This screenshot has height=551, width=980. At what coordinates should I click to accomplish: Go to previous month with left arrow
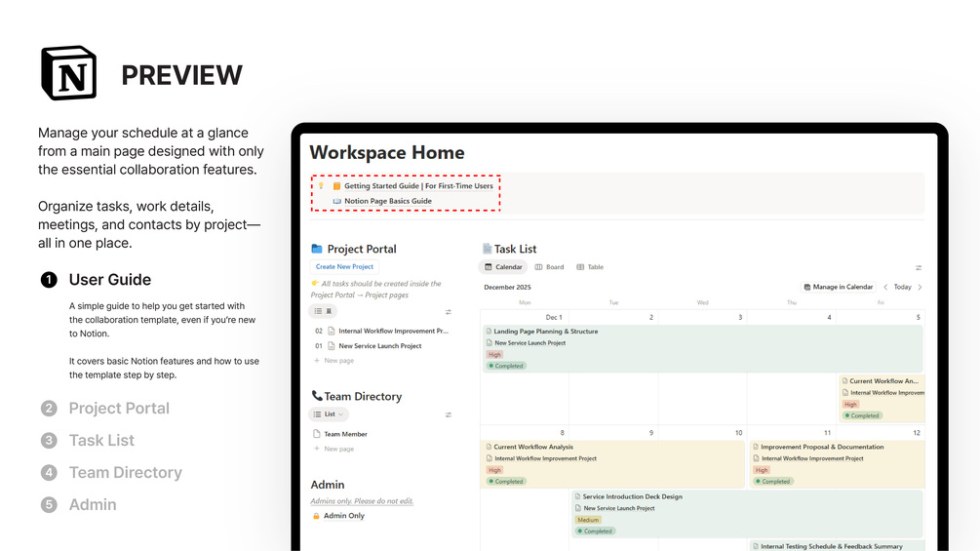pyautogui.click(x=885, y=288)
